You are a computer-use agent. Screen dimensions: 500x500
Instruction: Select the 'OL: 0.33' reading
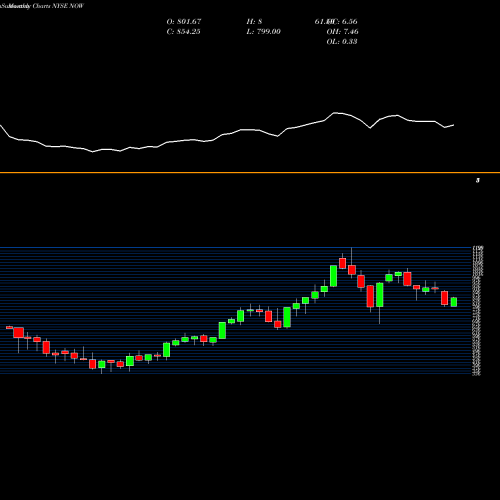click(342, 42)
